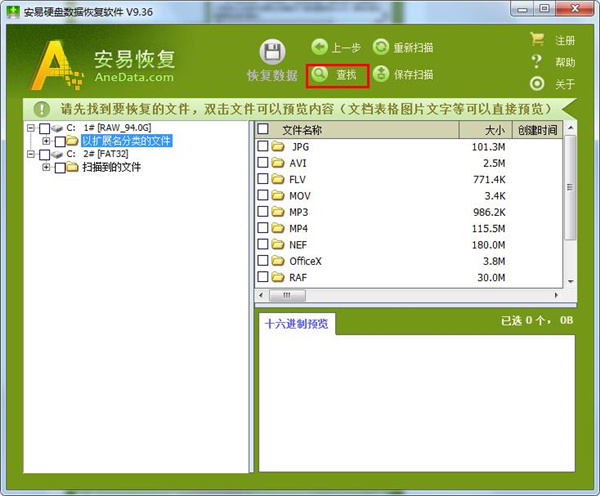This screenshot has width=600, height=496.
Task: Click the MP3 folder icon
Action: [x=278, y=212]
